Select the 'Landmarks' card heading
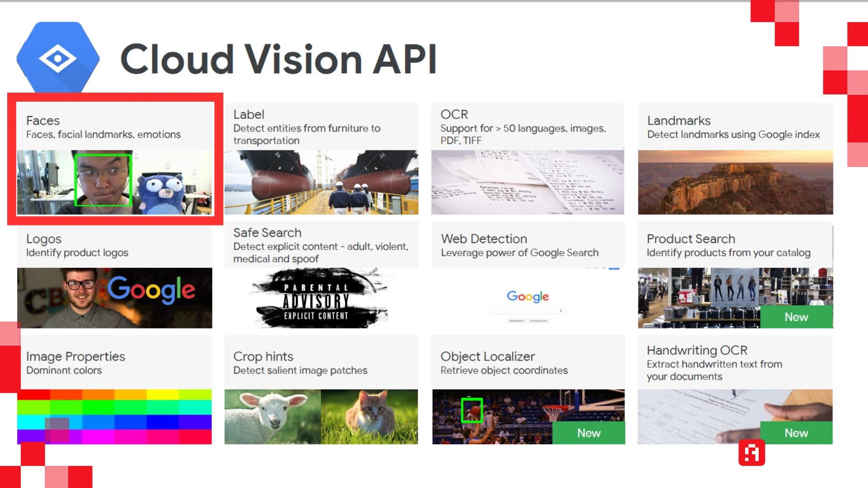The height and width of the screenshot is (488, 868). tap(679, 121)
